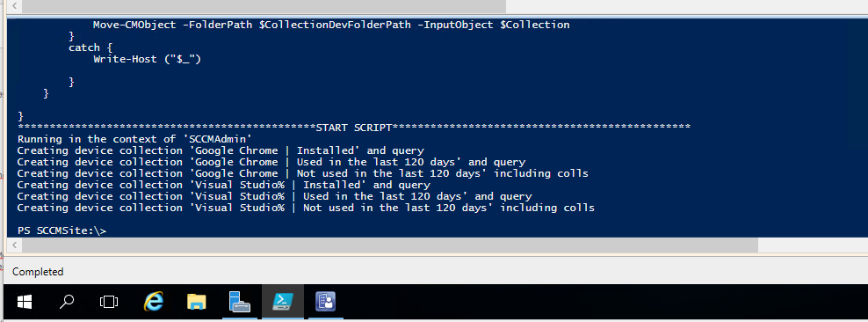Open the taskbar search magnifier
868x322 pixels.
click(67, 302)
